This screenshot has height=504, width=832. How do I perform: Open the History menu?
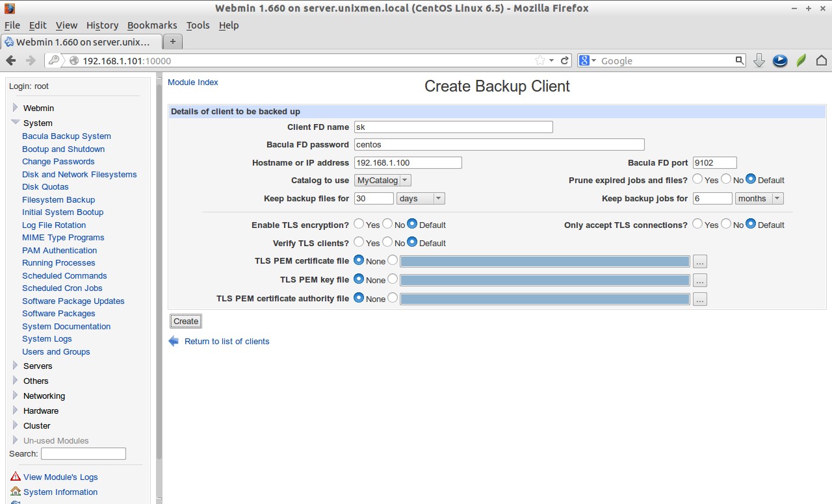coord(102,25)
